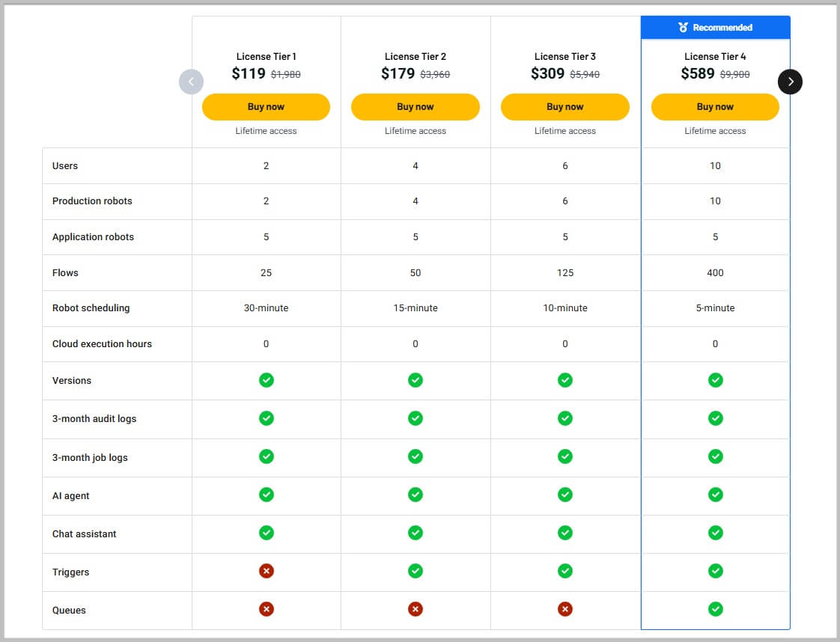Open the next pricing tier with the right arrow

791,82
